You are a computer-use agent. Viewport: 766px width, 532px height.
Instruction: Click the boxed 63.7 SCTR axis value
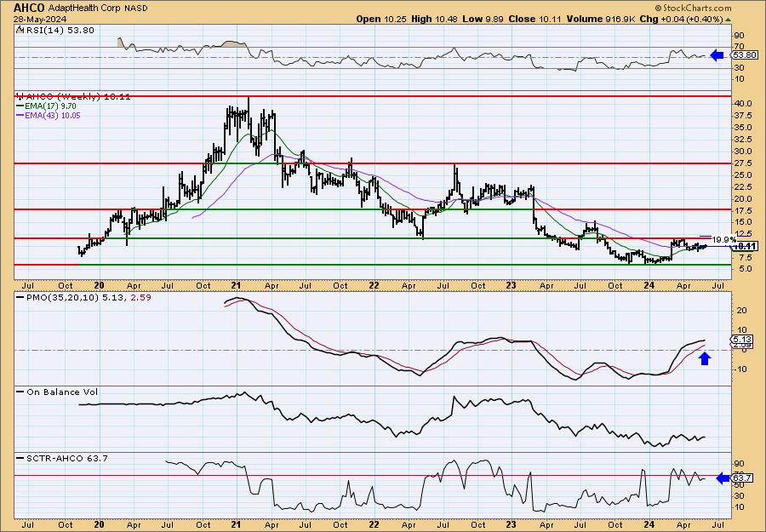click(x=741, y=478)
